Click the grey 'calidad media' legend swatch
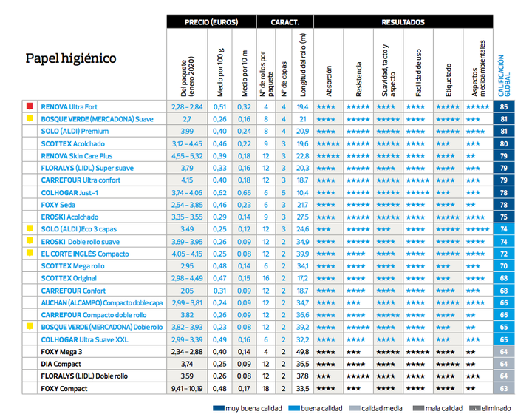Image resolution: width=532 pixels, height=420 pixels. click(x=355, y=408)
